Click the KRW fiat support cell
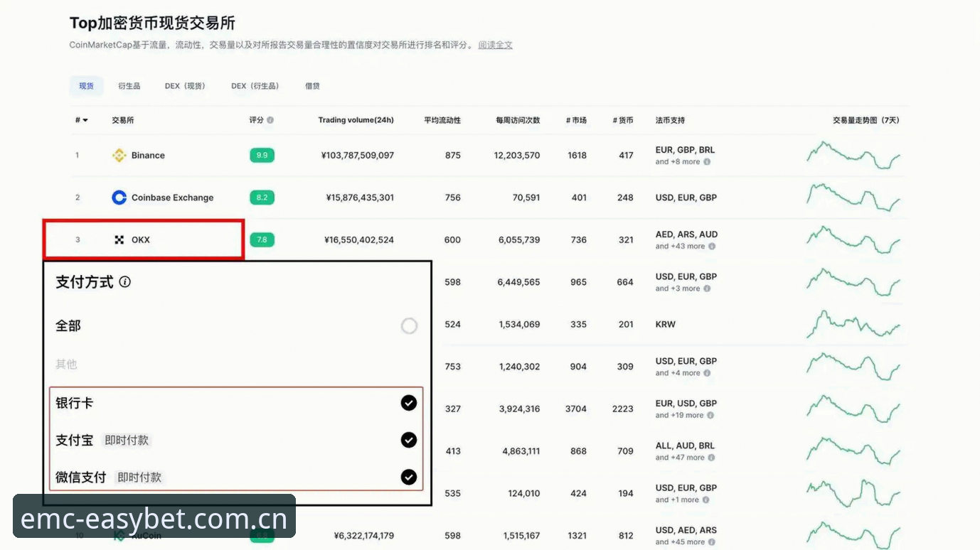 [666, 324]
